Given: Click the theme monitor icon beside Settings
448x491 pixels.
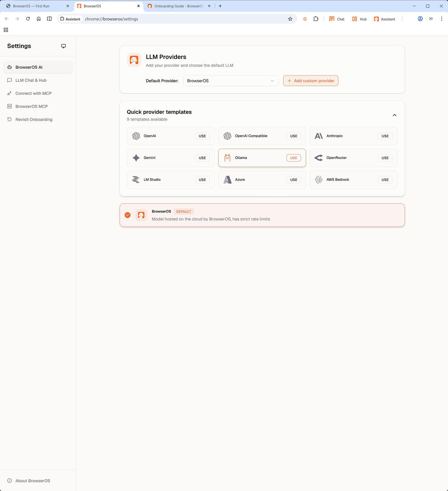Looking at the screenshot, I should click(63, 46).
